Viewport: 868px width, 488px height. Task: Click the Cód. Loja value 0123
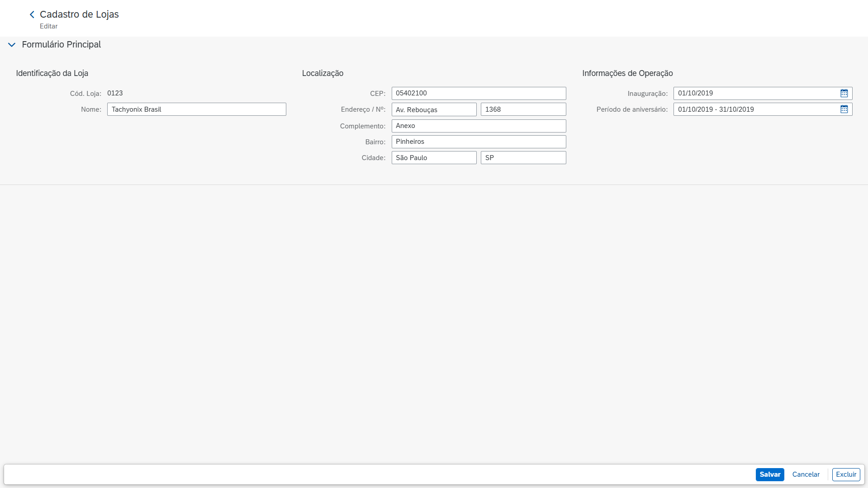coord(115,93)
